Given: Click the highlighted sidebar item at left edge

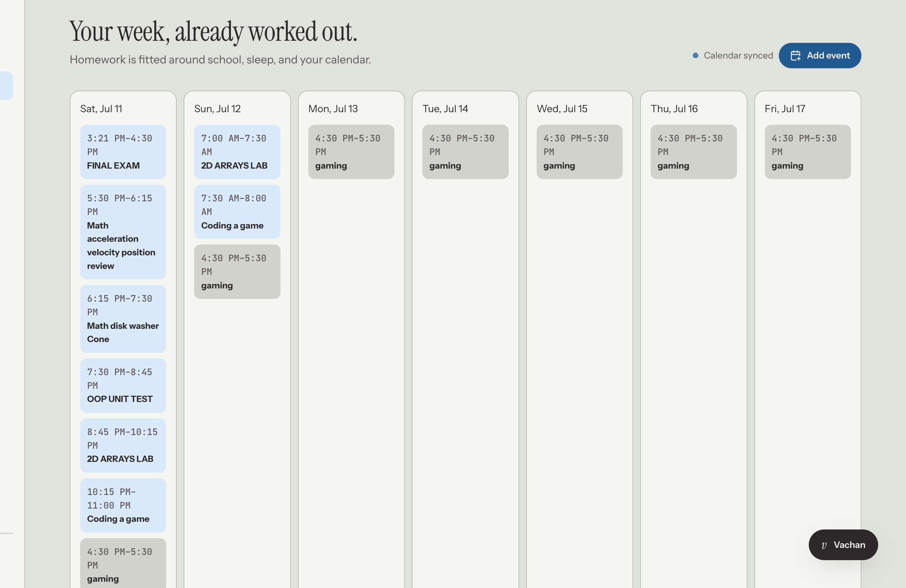Looking at the screenshot, I should [x=7, y=86].
